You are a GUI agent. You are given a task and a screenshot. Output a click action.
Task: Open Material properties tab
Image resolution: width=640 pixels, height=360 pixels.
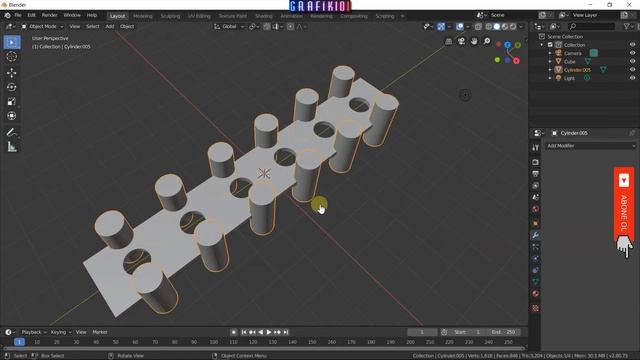(x=536, y=293)
